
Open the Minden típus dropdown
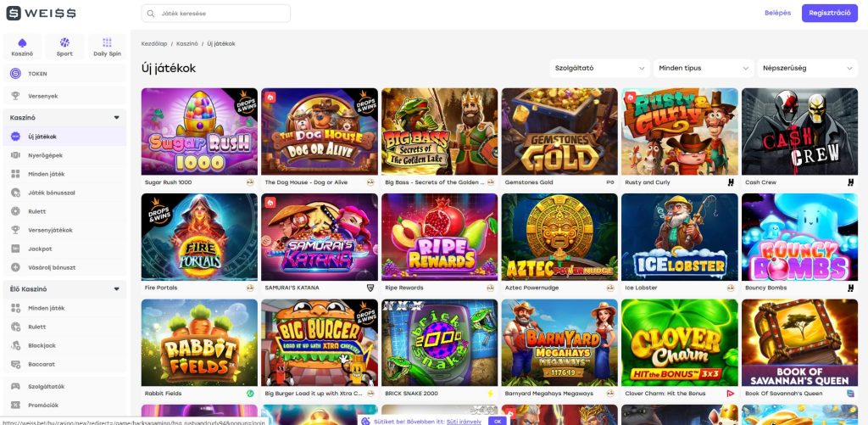pos(705,68)
